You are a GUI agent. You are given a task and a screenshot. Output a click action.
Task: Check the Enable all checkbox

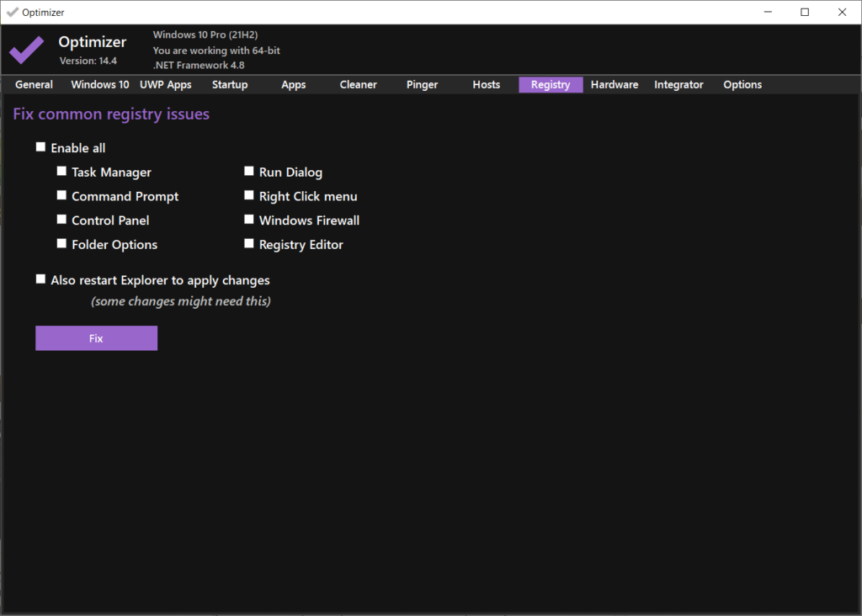(40, 146)
